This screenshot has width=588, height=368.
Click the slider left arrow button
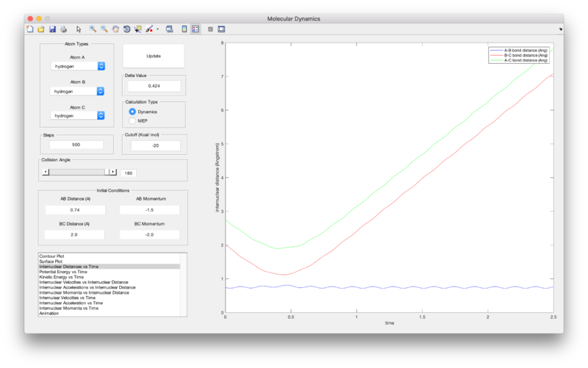(x=46, y=172)
